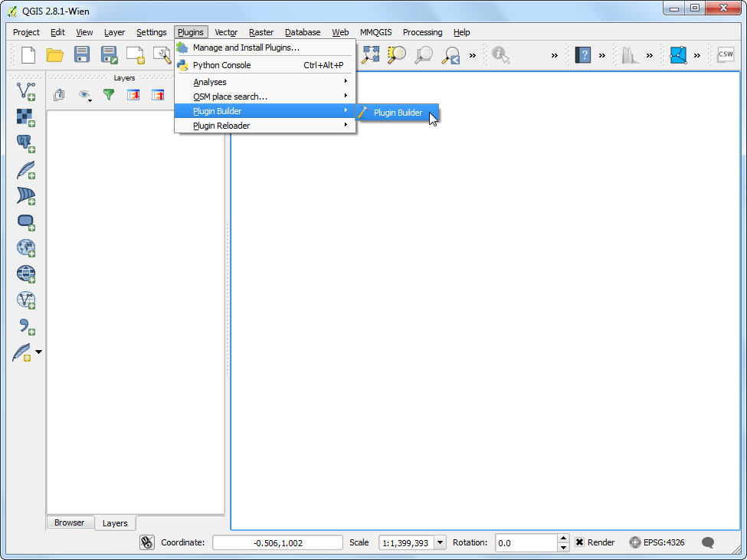Image resolution: width=747 pixels, height=560 pixels.
Task: Open the Scale dropdown arrow
Action: [441, 542]
